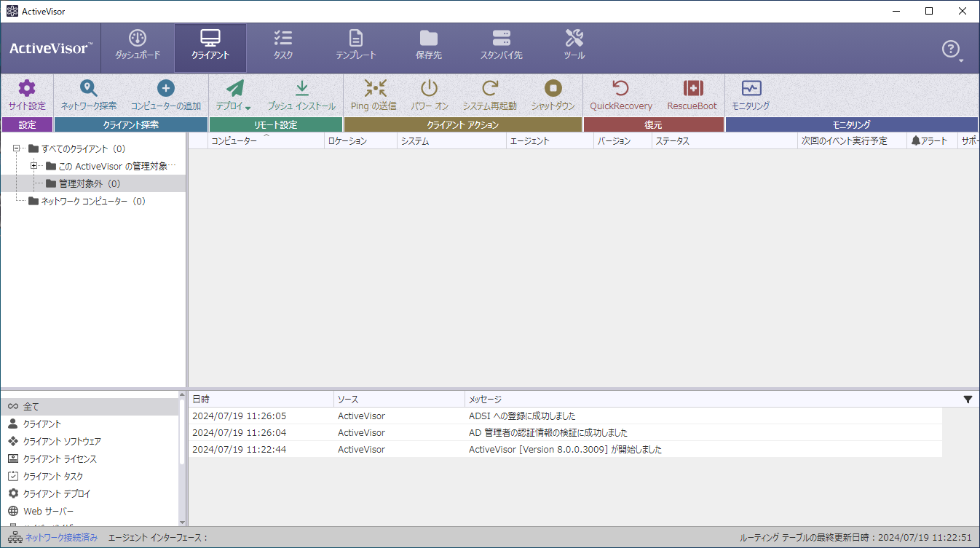
Task: Select the Version 8.0.0.3009 log row
Action: pos(565,450)
